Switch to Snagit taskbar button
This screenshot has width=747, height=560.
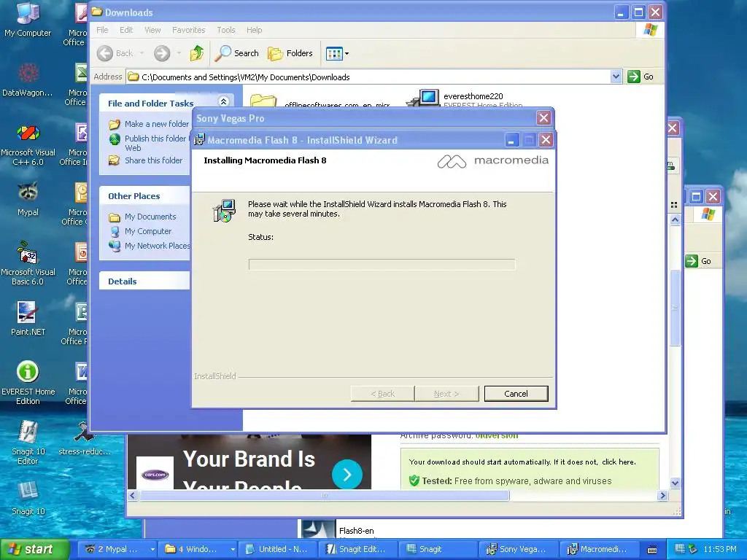438,549
